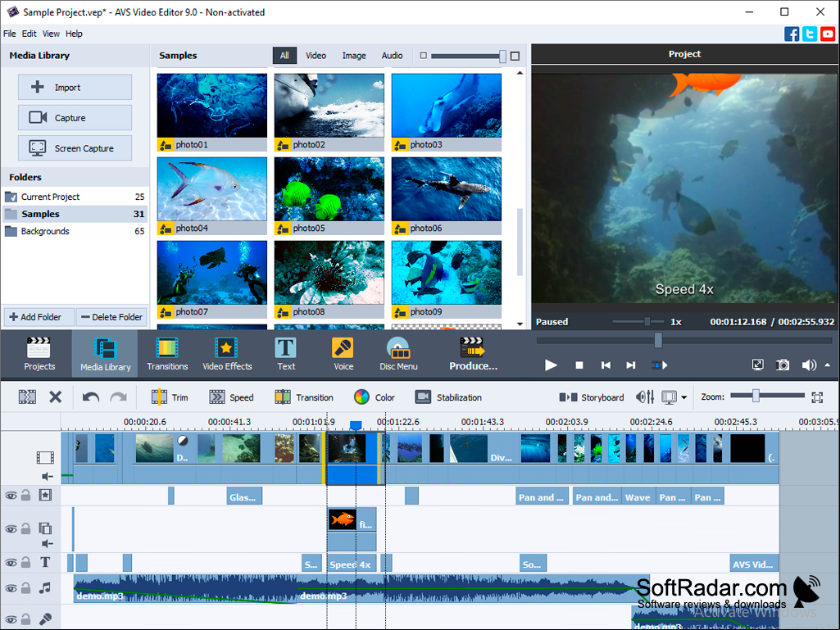This screenshot has height=630, width=840.
Task: Lock the video effects track
Action: click(25, 495)
